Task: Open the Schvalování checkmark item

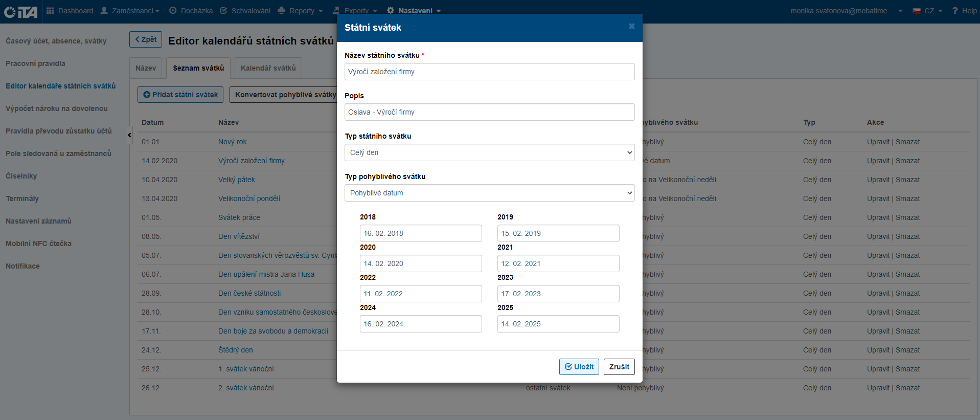Action: [223, 11]
